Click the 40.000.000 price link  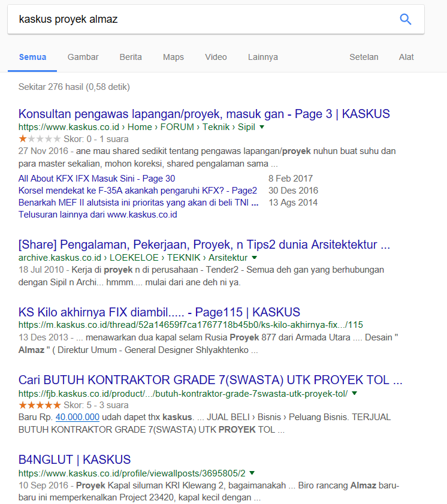[x=77, y=417]
